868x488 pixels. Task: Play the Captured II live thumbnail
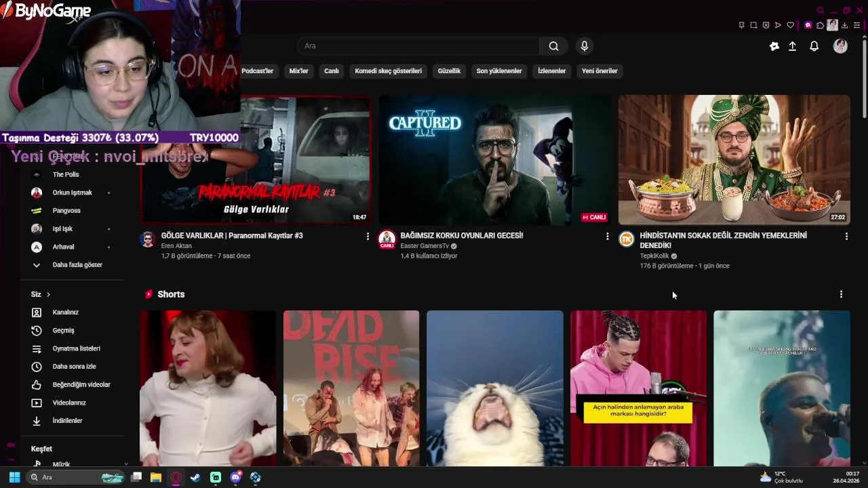point(495,160)
